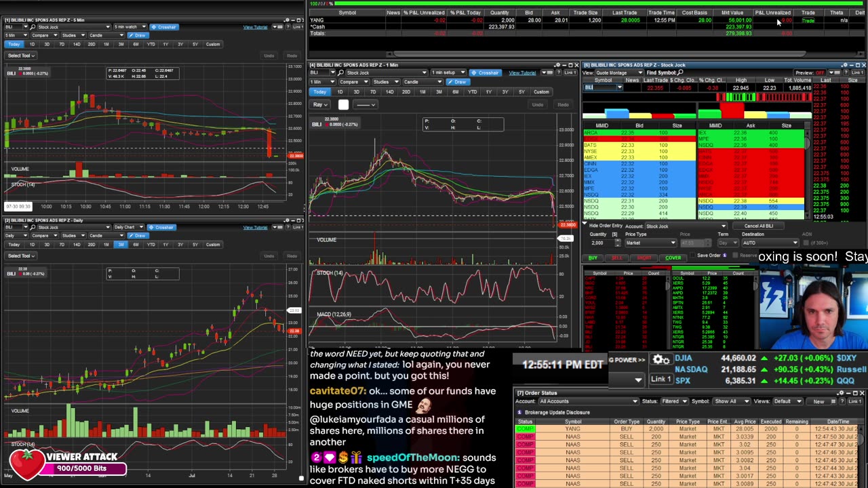Open help question mark in 1 Min chart
The width and height of the screenshot is (868, 488).
pos(559,73)
